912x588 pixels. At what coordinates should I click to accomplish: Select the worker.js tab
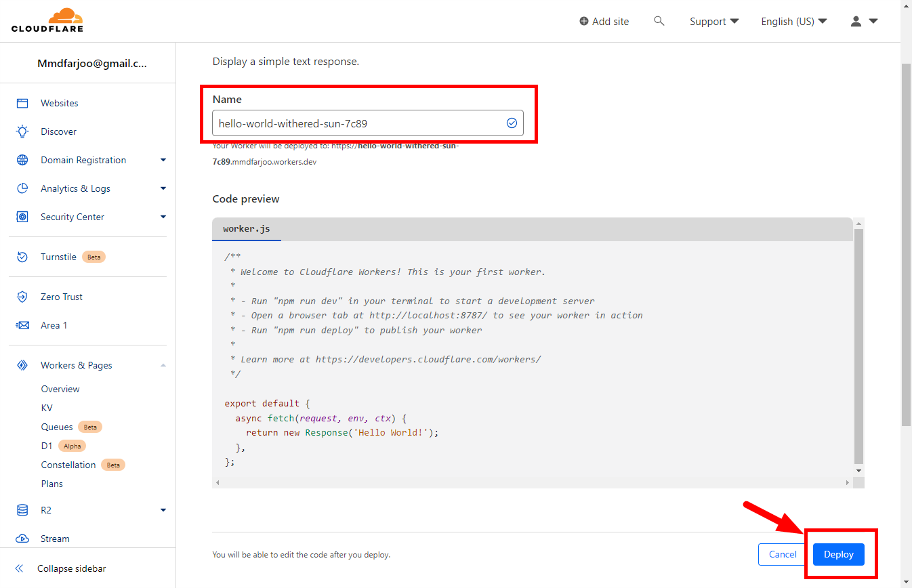point(247,229)
